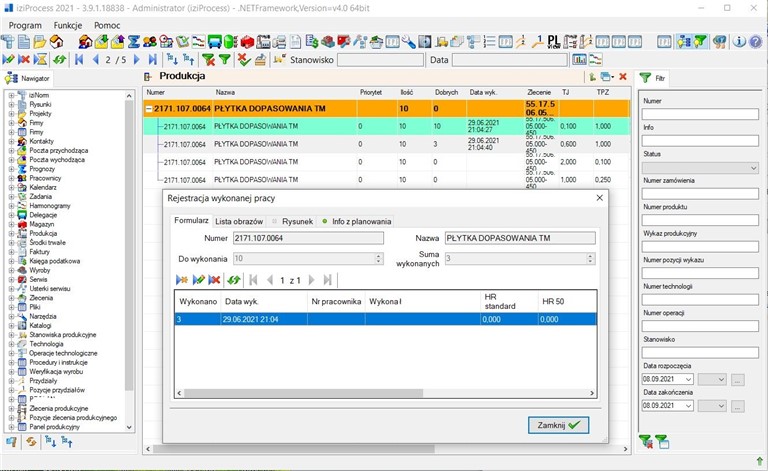This screenshot has width=768, height=471.
Task: Add new record in the Rejestracja dialog toolbar
Action: [x=182, y=280]
